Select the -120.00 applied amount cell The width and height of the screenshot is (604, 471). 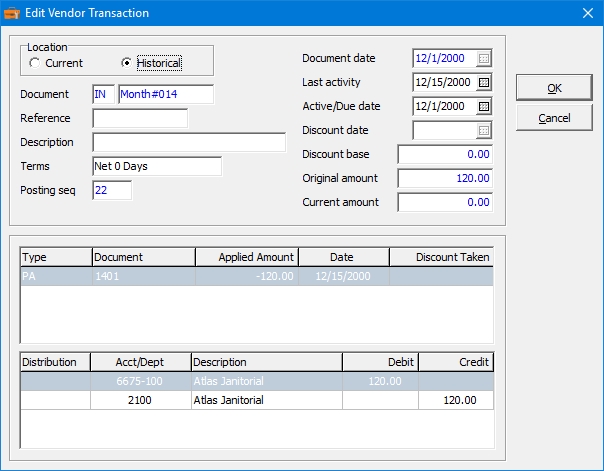point(247,276)
